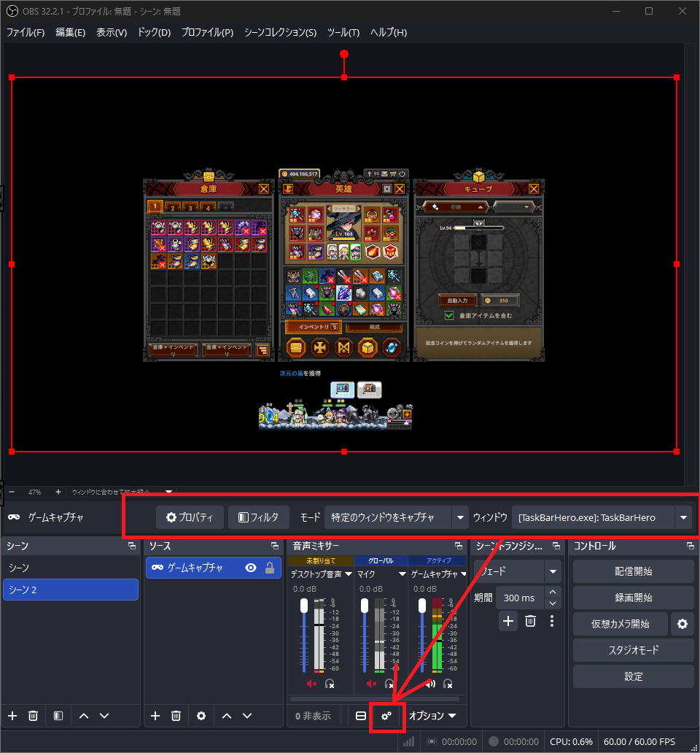Screen dimensions: 700x753
Task: Float the 音声ミキサー dock panel
Action: click(x=459, y=546)
